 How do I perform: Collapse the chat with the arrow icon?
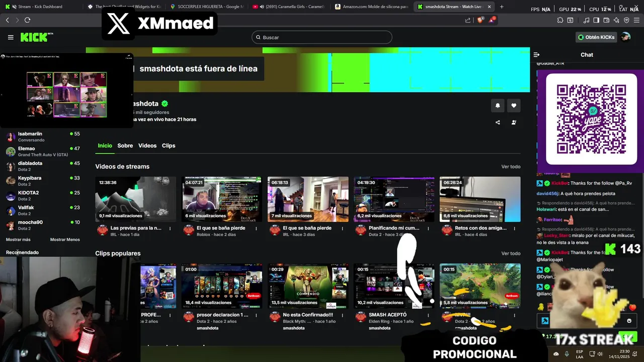click(x=537, y=55)
